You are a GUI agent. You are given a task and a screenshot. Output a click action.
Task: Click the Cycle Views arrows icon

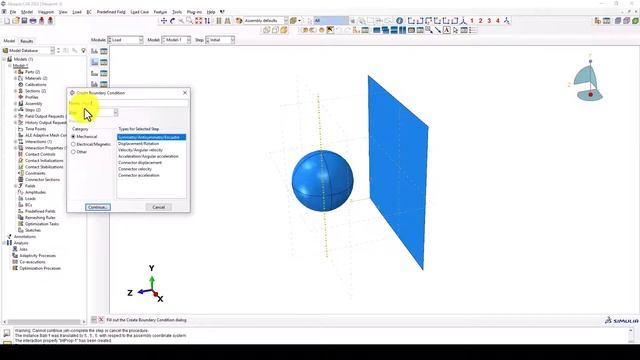click(x=207, y=21)
